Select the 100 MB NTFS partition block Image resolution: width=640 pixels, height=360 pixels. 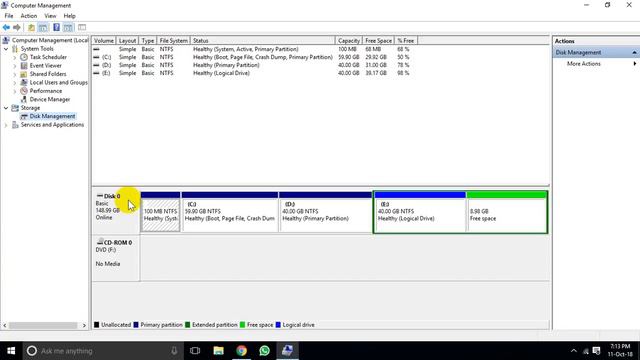(x=160, y=212)
